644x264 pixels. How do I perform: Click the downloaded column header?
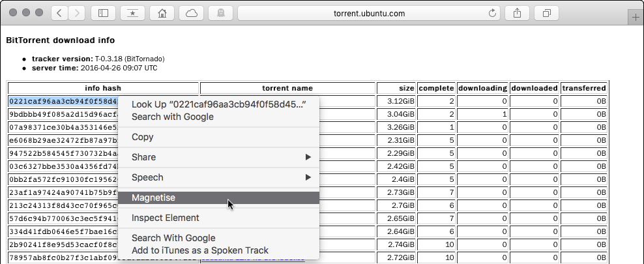pos(534,88)
